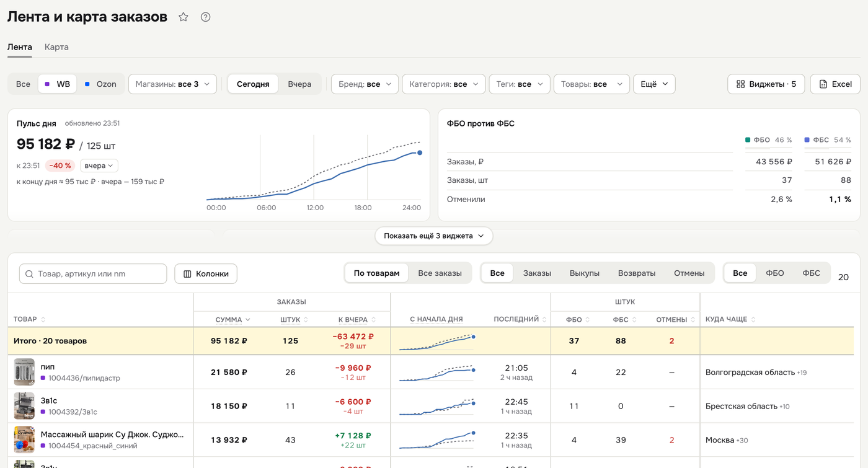Open the Колонки column settings button
Screen dimensions: 868x468
coord(206,274)
